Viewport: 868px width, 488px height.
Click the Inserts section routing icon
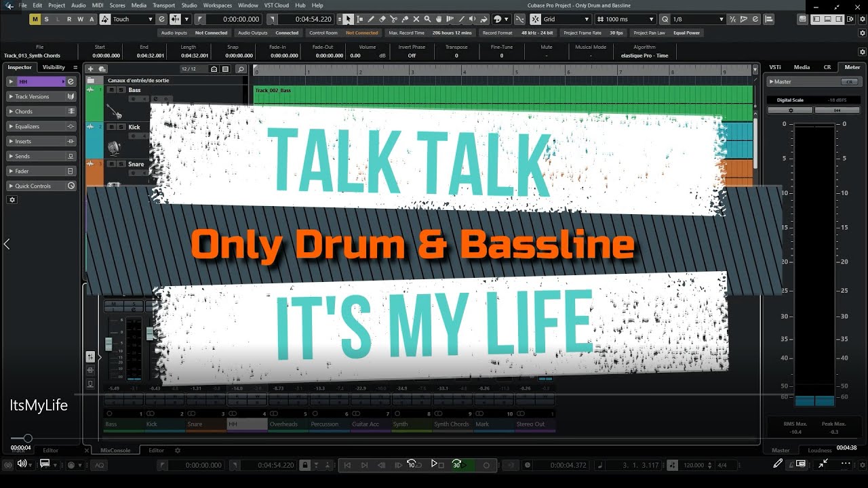click(x=71, y=141)
